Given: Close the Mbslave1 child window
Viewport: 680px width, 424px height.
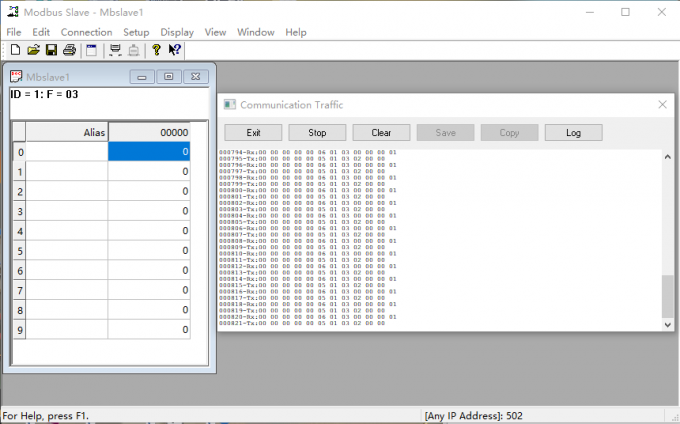Looking at the screenshot, I should [x=196, y=77].
